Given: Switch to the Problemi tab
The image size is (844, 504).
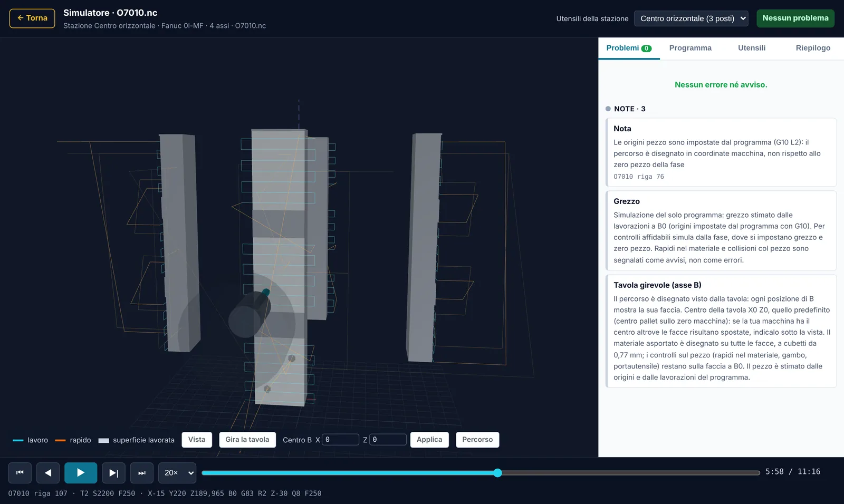Looking at the screenshot, I should [629, 48].
